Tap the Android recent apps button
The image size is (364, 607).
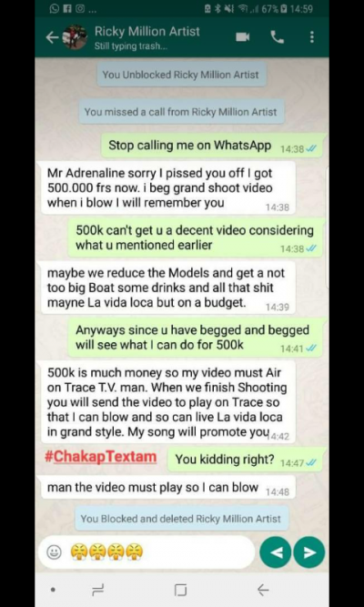point(97,591)
